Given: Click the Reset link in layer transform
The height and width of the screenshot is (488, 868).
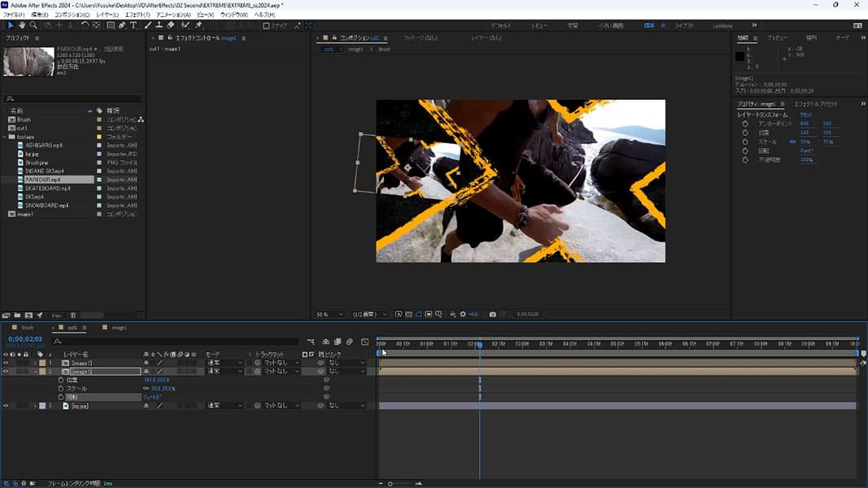Looking at the screenshot, I should (805, 115).
